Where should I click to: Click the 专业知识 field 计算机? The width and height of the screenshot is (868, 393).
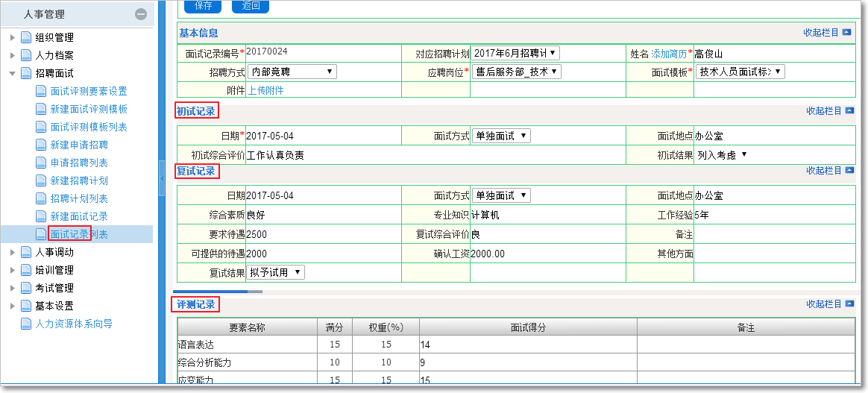pyautogui.click(x=548, y=216)
